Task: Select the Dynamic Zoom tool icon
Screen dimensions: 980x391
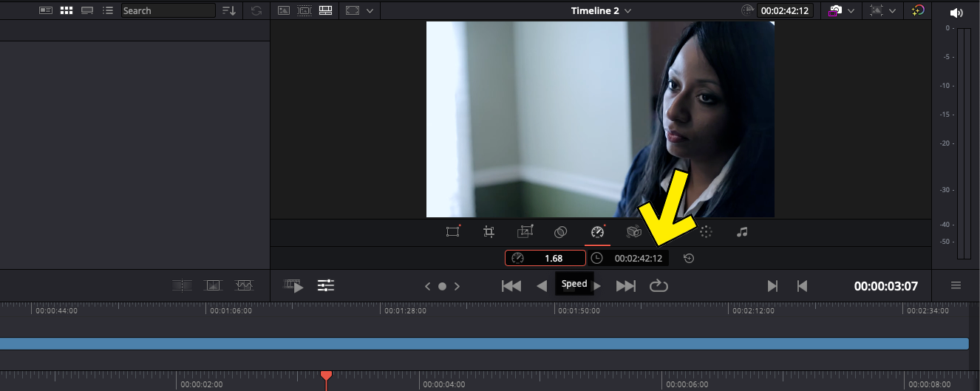Action: pyautogui.click(x=525, y=232)
